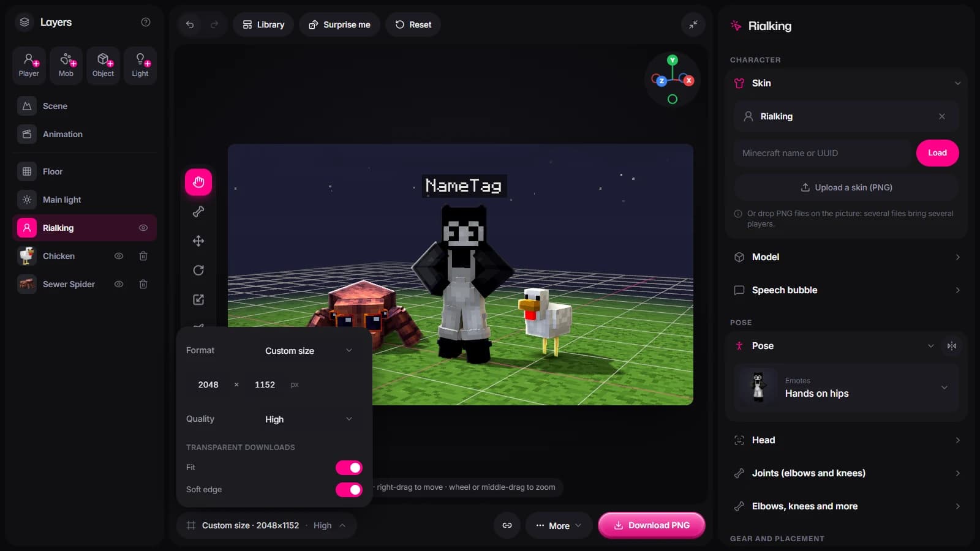Click the X axis on the gizmo
The height and width of the screenshot is (551, 980).
point(689,80)
